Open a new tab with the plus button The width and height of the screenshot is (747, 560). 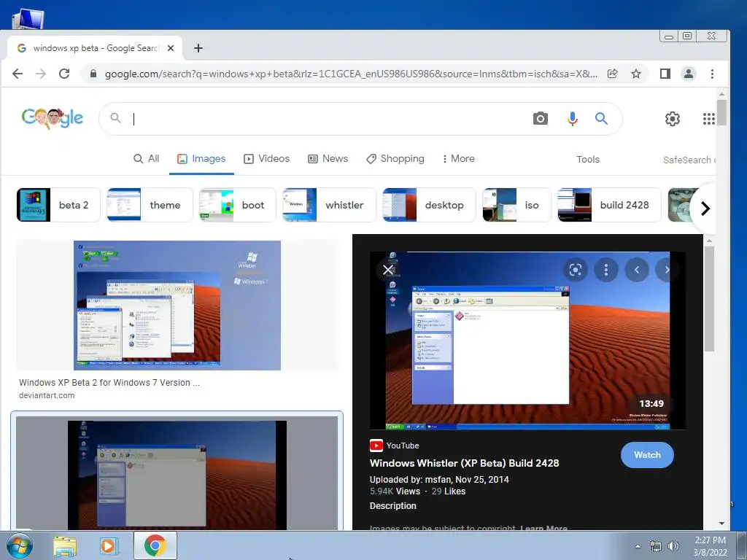[x=198, y=48]
